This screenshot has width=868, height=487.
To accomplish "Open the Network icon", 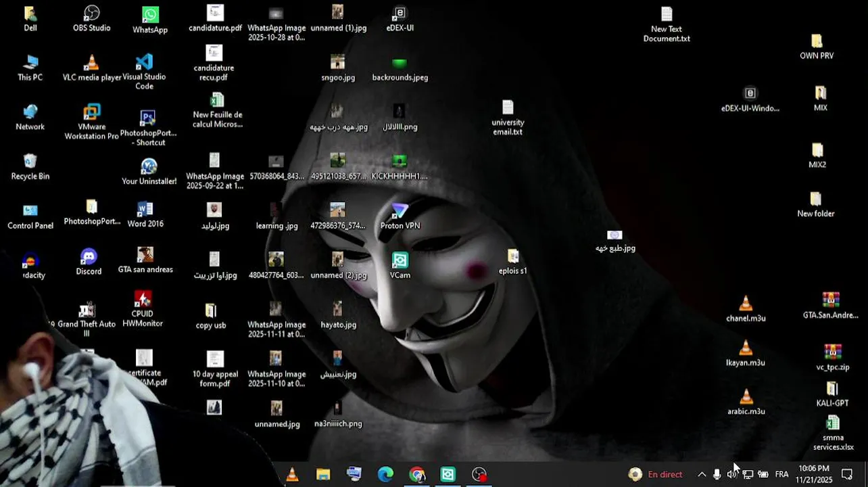I will (x=30, y=118).
